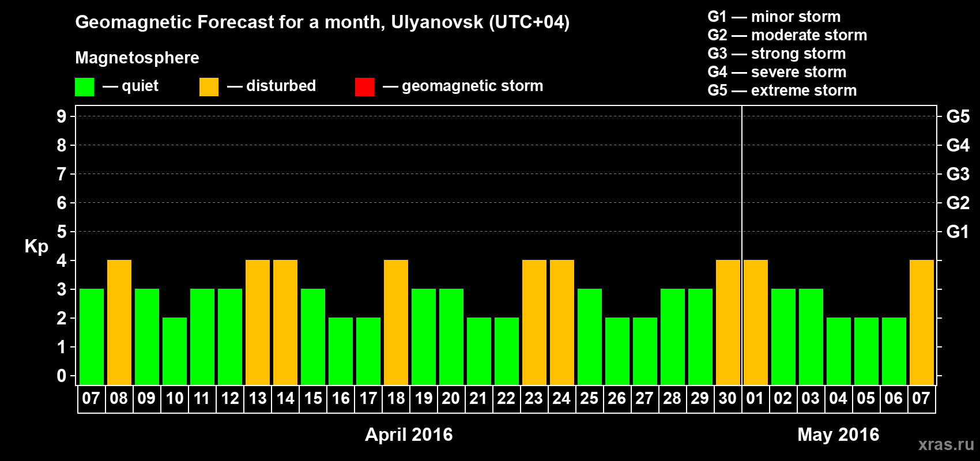980x461 pixels.
Task: Click the orange disturbed legend swatch
Action: point(209,87)
